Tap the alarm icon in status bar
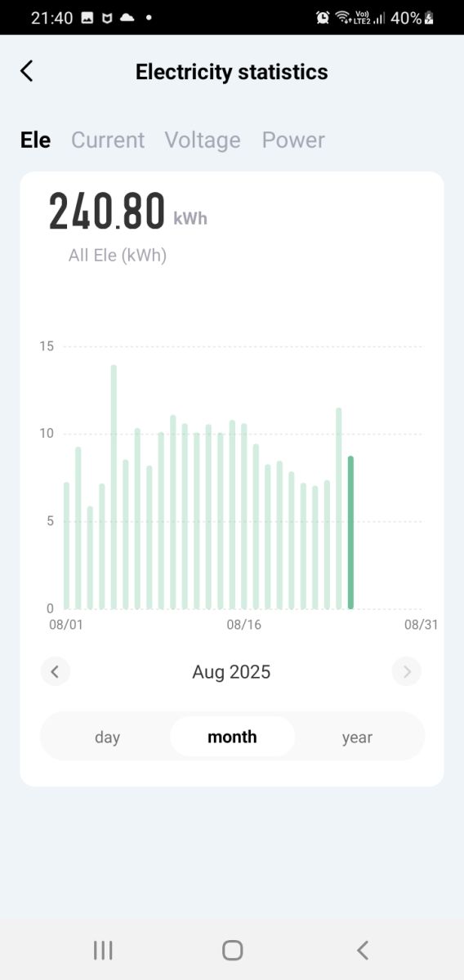Viewport: 464px width, 980px height. [x=323, y=17]
